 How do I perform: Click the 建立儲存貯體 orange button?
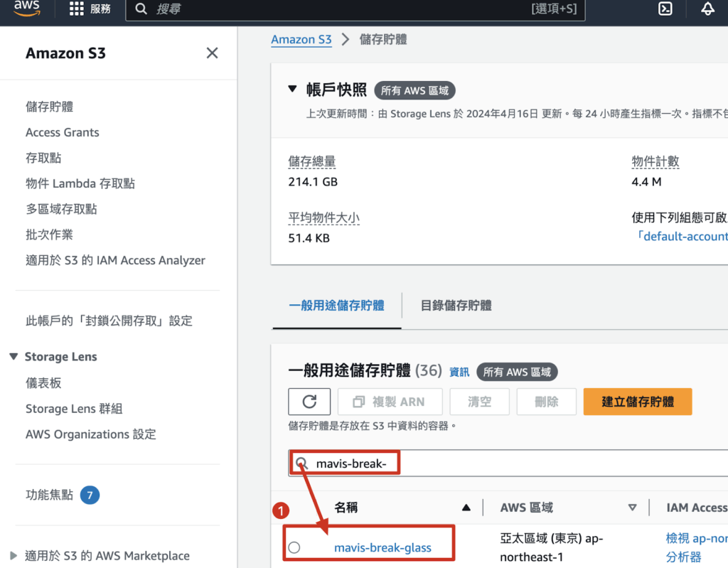click(x=637, y=402)
